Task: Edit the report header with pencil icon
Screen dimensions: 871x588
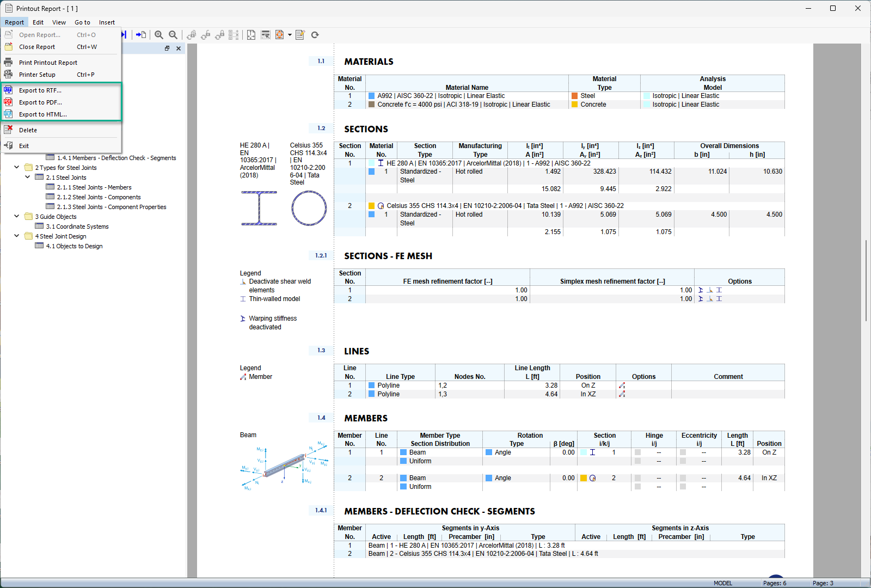Action: coord(300,34)
